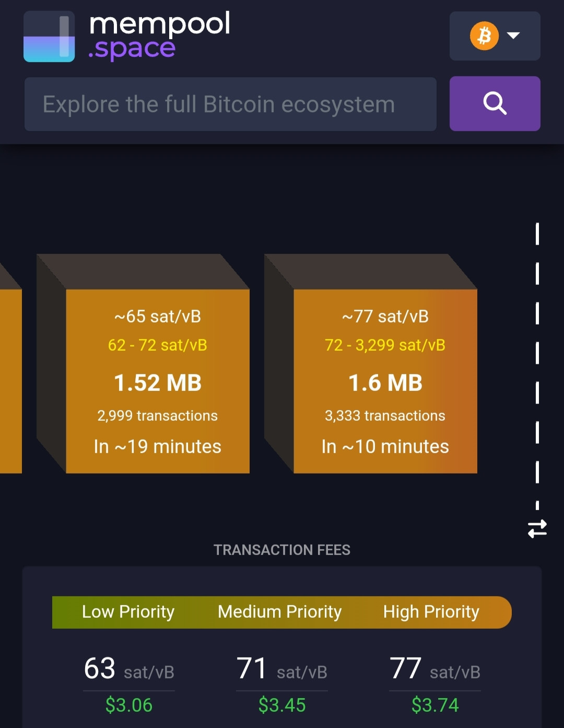This screenshot has width=564, height=728.
Task: Select the Medium Priority fee label
Action: click(280, 611)
